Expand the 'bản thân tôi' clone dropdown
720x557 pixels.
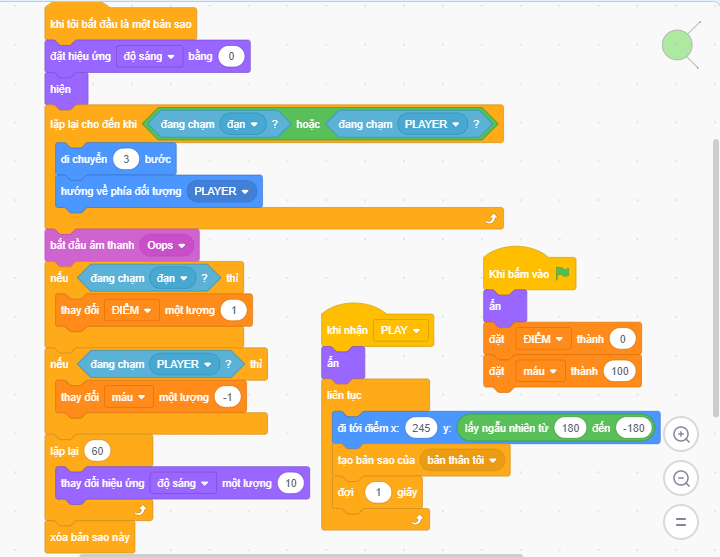pyautogui.click(x=463, y=459)
